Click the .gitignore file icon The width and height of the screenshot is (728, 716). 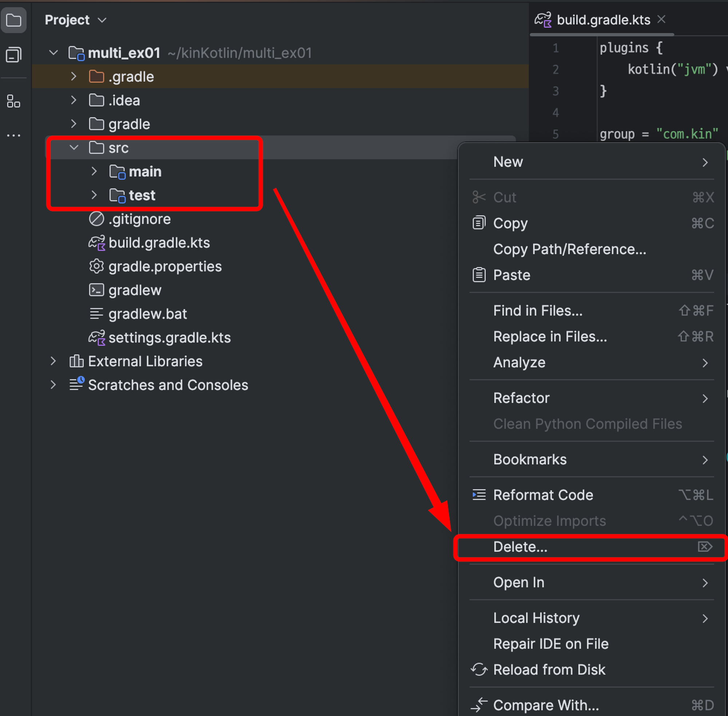(x=96, y=219)
